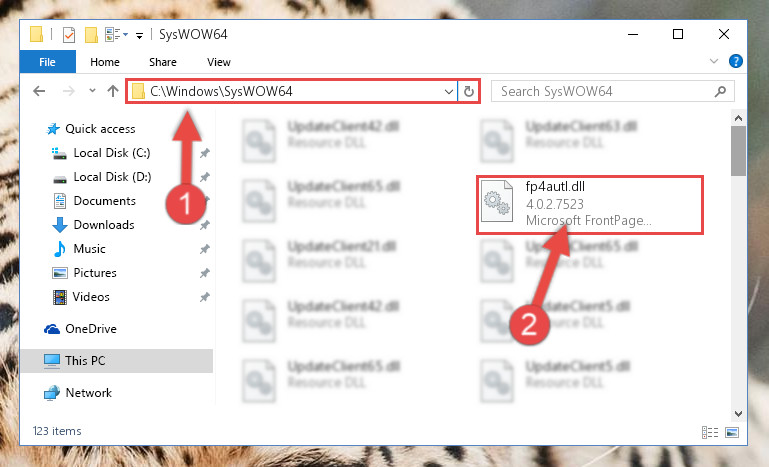The image size is (769, 467).
Task: Open the Help question mark icon
Action: tap(735, 61)
